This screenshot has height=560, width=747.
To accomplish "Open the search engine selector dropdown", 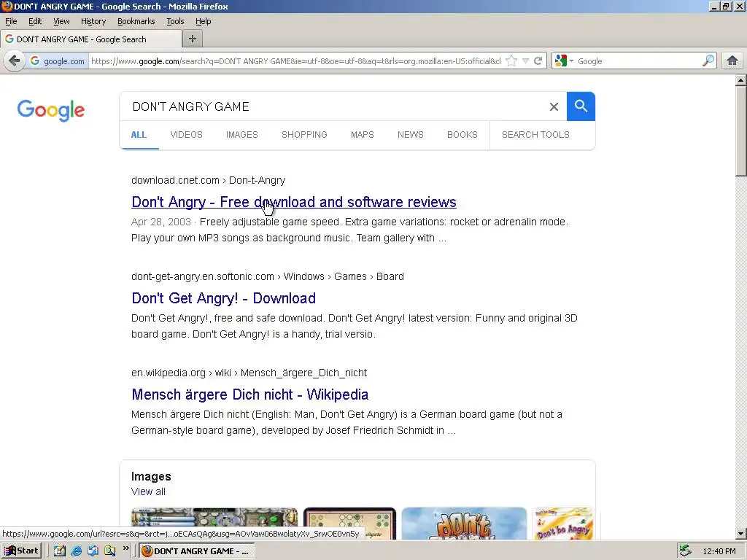I will tap(564, 61).
